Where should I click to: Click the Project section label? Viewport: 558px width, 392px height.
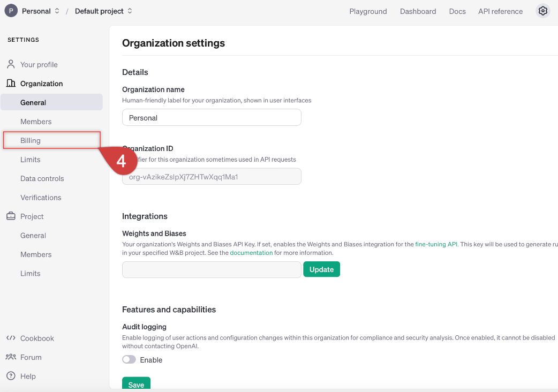(x=32, y=217)
